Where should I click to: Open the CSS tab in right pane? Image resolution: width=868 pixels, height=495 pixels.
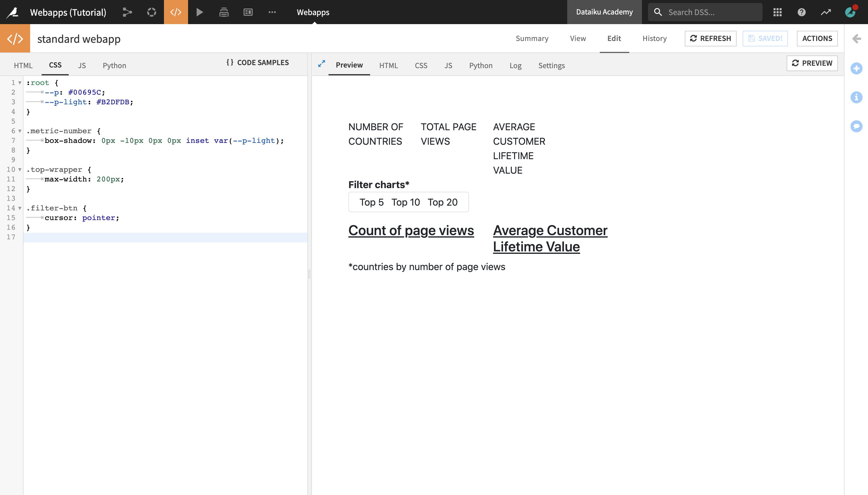point(421,65)
